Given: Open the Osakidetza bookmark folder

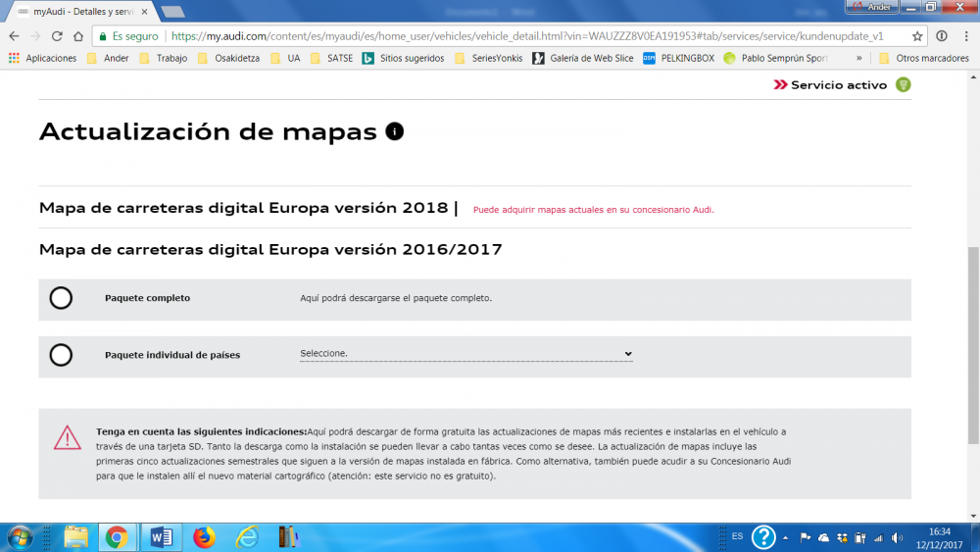Looking at the screenshot, I should coord(228,58).
